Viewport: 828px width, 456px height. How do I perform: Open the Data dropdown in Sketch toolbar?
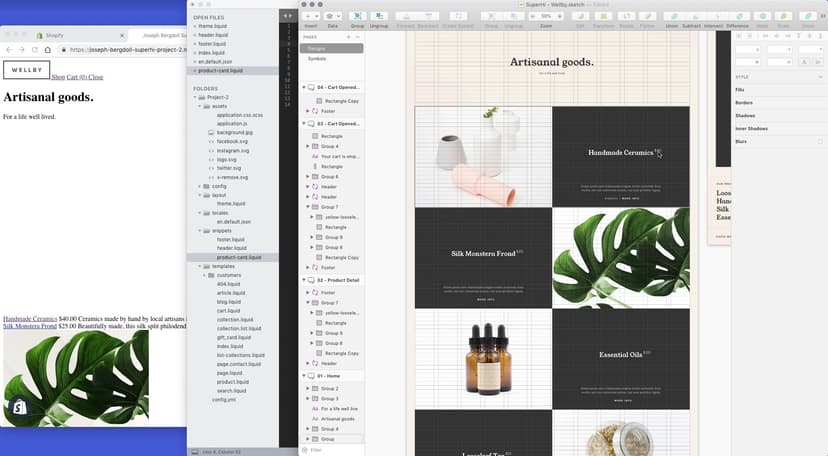click(332, 17)
